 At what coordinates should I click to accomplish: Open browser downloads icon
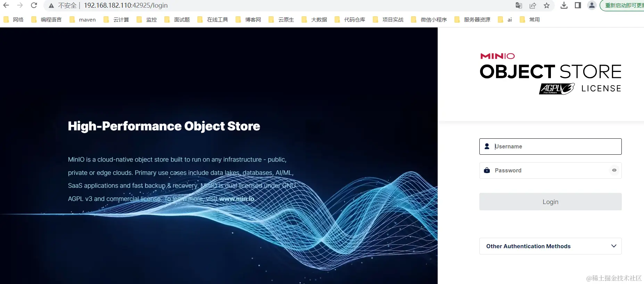pyautogui.click(x=564, y=5)
